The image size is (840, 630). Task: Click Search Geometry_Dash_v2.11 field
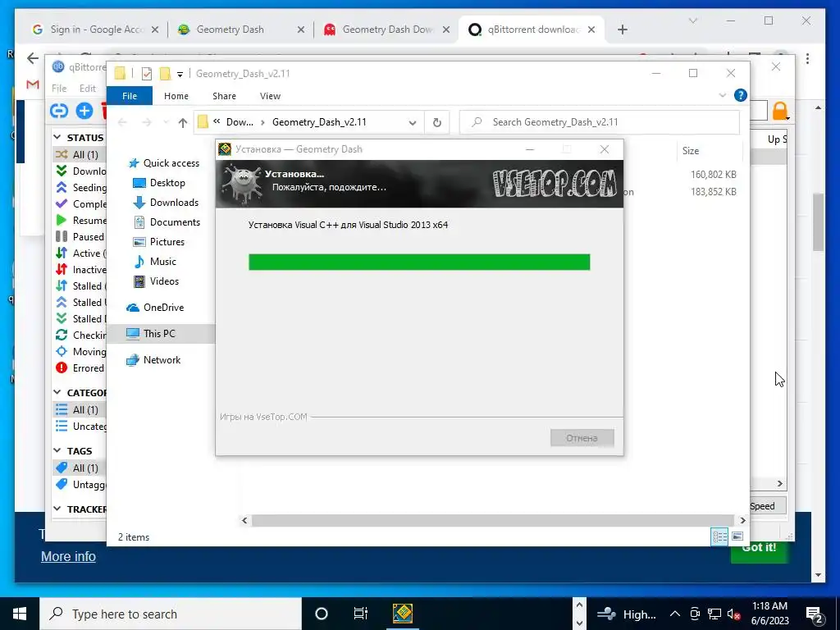point(600,122)
